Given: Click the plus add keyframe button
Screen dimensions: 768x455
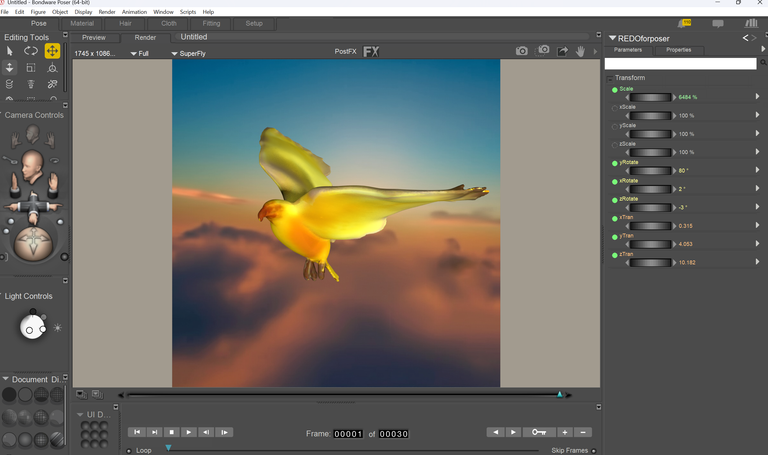Looking at the screenshot, I should pyautogui.click(x=565, y=432).
